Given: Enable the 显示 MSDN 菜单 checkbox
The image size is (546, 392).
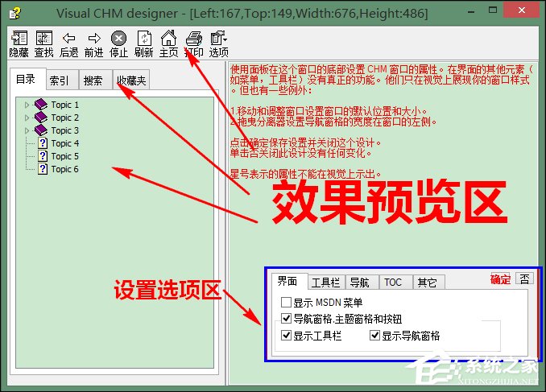Looking at the screenshot, I should pos(286,302).
